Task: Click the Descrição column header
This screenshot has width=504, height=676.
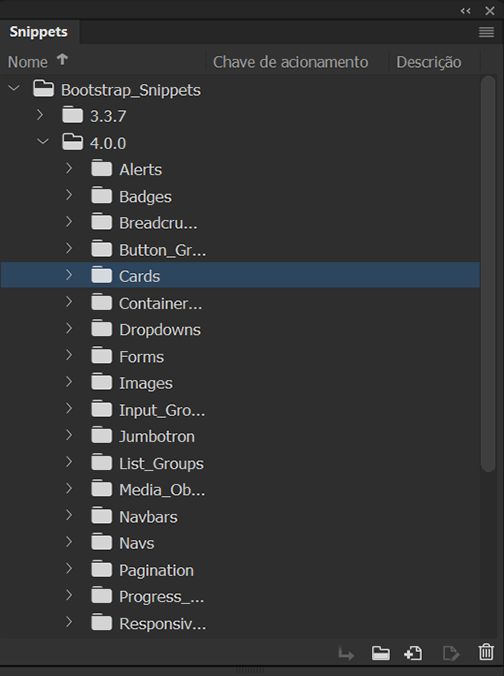Action: (429, 62)
